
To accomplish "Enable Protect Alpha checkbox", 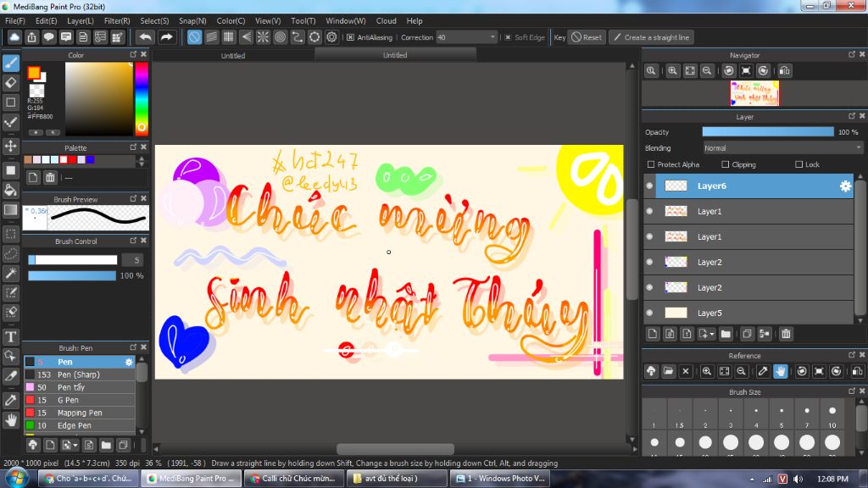I will tap(651, 164).
